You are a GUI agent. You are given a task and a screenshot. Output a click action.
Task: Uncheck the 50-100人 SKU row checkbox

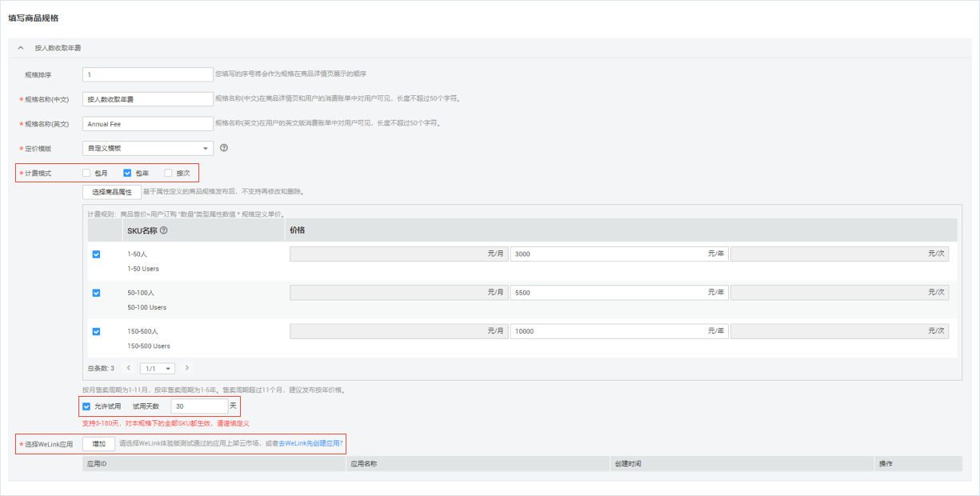click(x=96, y=293)
